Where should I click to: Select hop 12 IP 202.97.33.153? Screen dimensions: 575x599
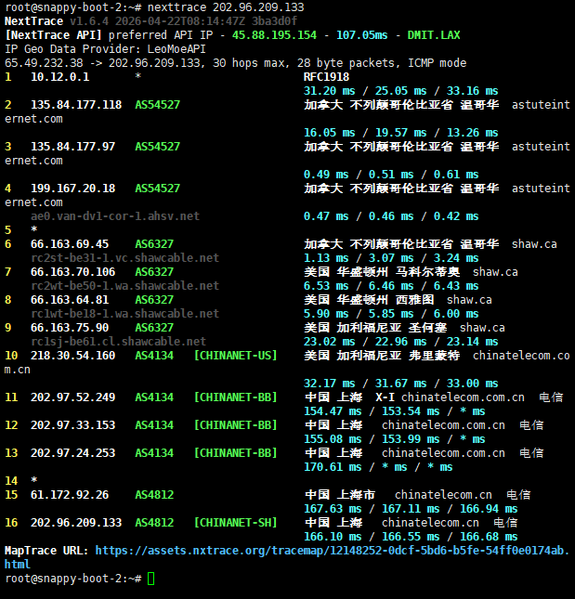click(73, 425)
